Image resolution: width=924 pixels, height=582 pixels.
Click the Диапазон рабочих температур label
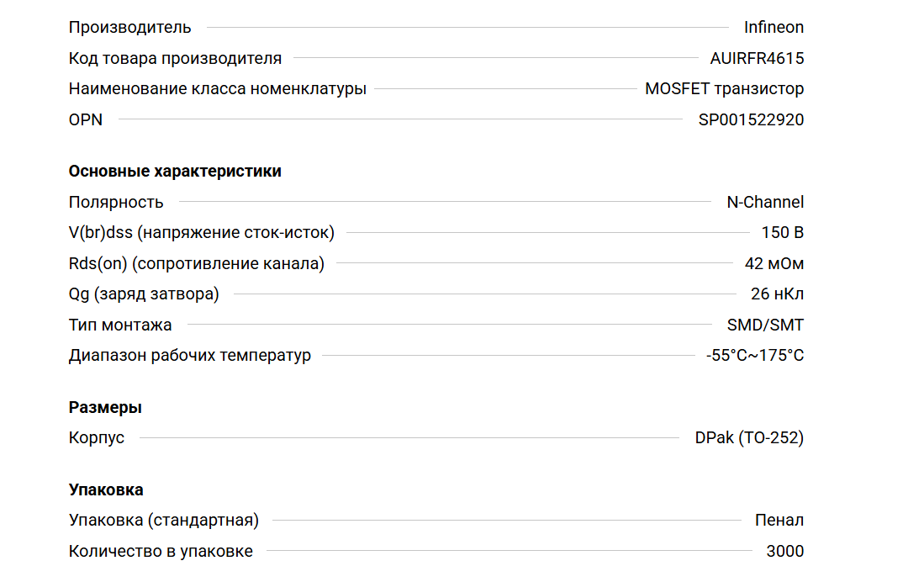190,355
